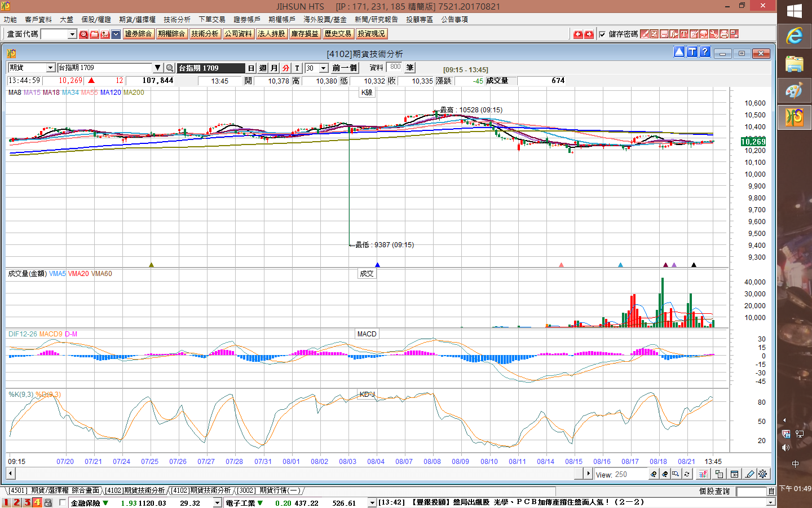
Task: Click the 法人持股 button
Action: coord(272,34)
